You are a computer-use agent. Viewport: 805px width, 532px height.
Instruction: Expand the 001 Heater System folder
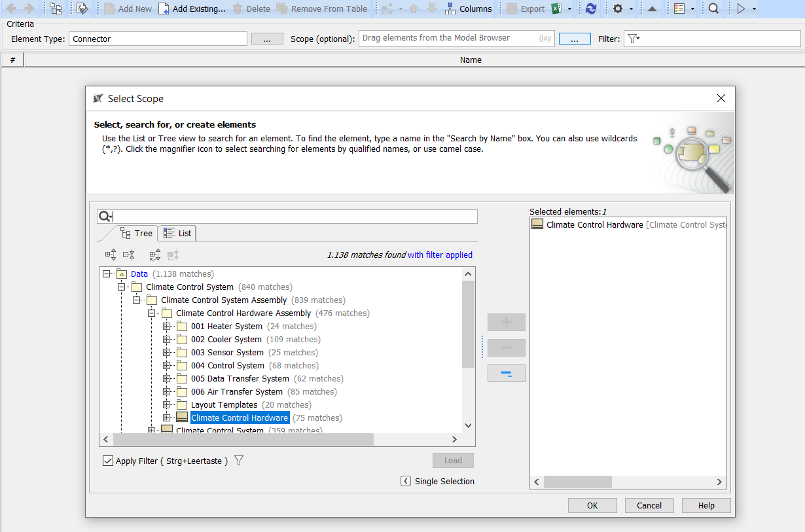pyautogui.click(x=167, y=326)
